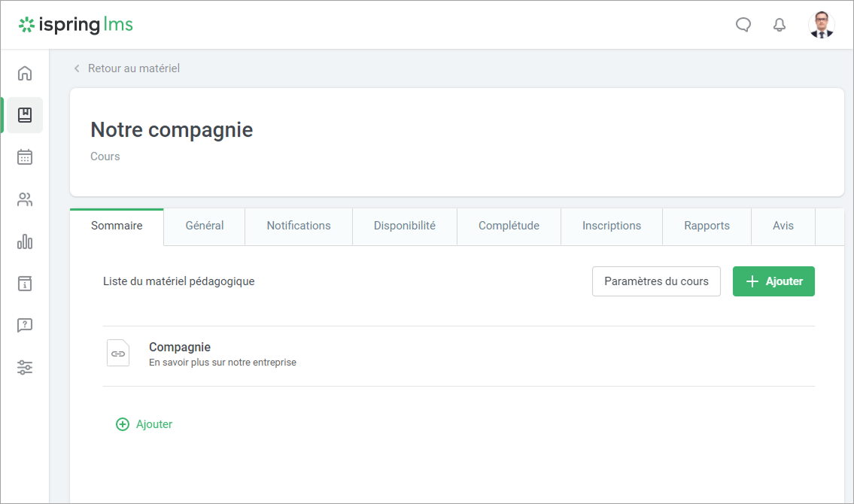The width and height of the screenshot is (854, 504).
Task: Open the Compagnie material item
Action: pos(180,348)
